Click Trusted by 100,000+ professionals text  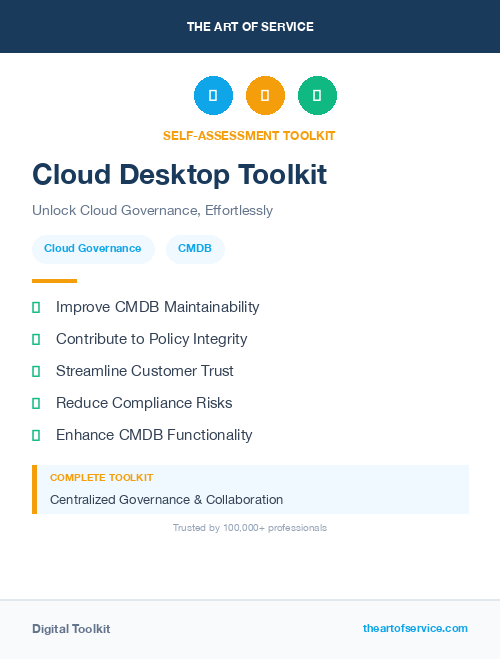pyautogui.click(x=250, y=528)
